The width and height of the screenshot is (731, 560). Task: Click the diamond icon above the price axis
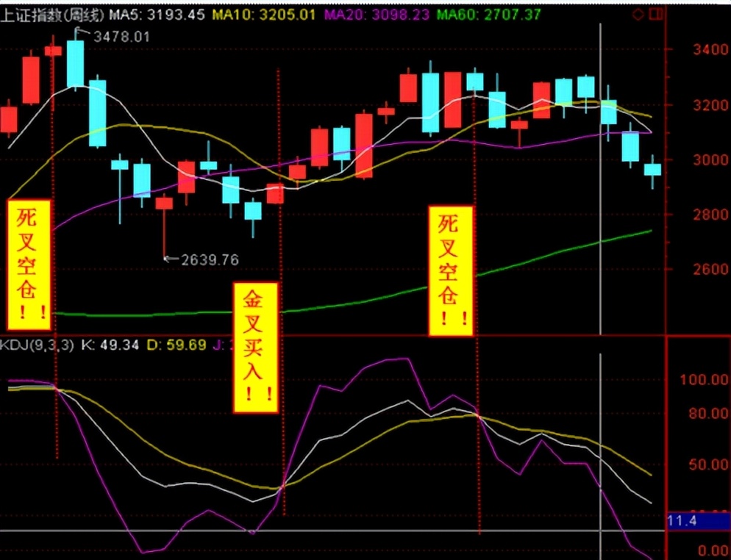(638, 15)
